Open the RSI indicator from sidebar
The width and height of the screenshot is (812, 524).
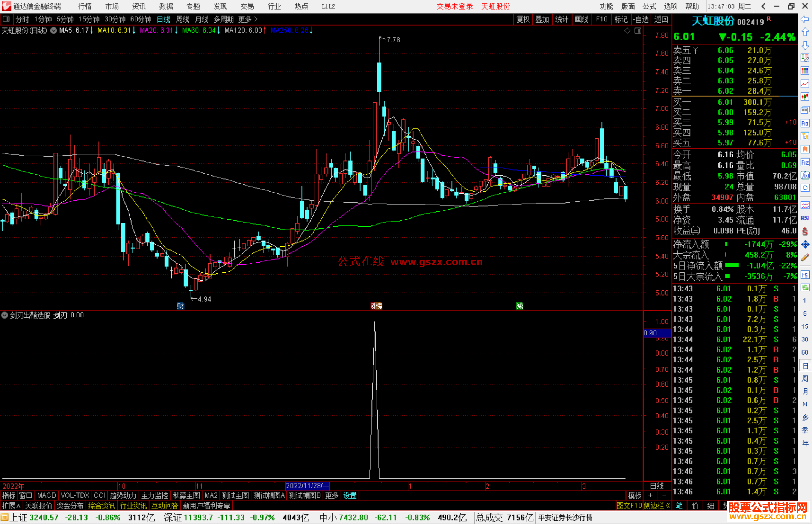pyautogui.click(x=805, y=218)
